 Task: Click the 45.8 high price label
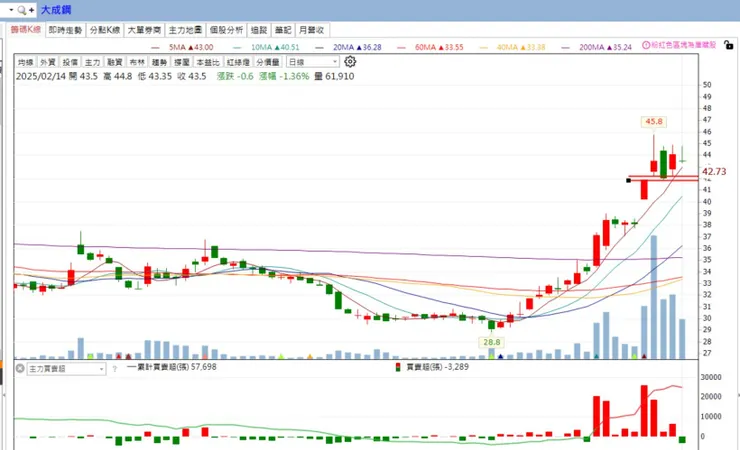coord(654,122)
